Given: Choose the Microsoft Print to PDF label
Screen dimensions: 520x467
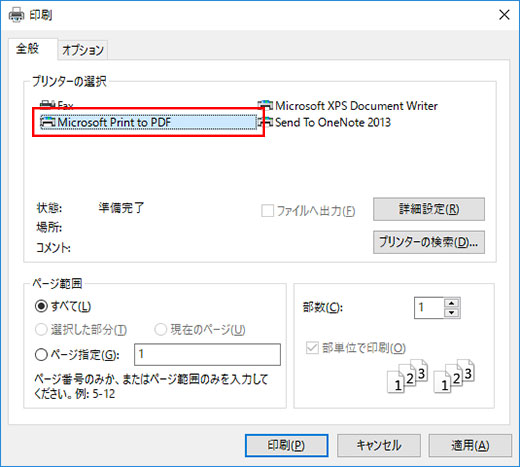Looking at the screenshot, I should pos(114,122).
